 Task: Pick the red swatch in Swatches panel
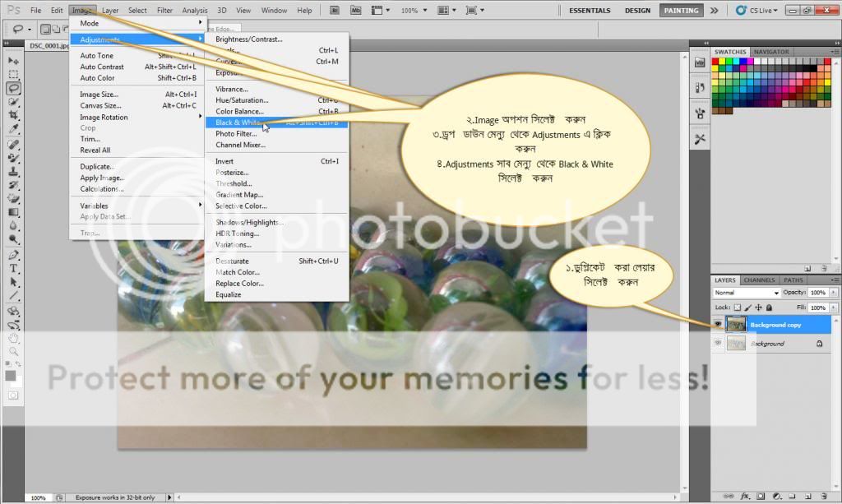pyautogui.click(x=716, y=62)
